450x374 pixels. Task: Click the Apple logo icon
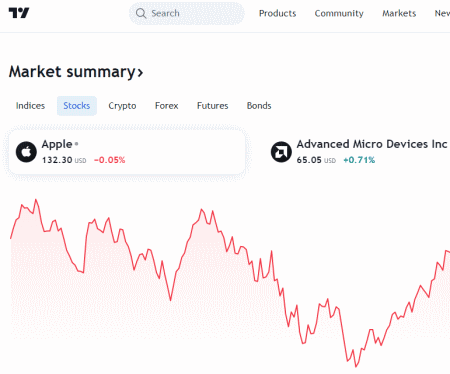tap(26, 152)
